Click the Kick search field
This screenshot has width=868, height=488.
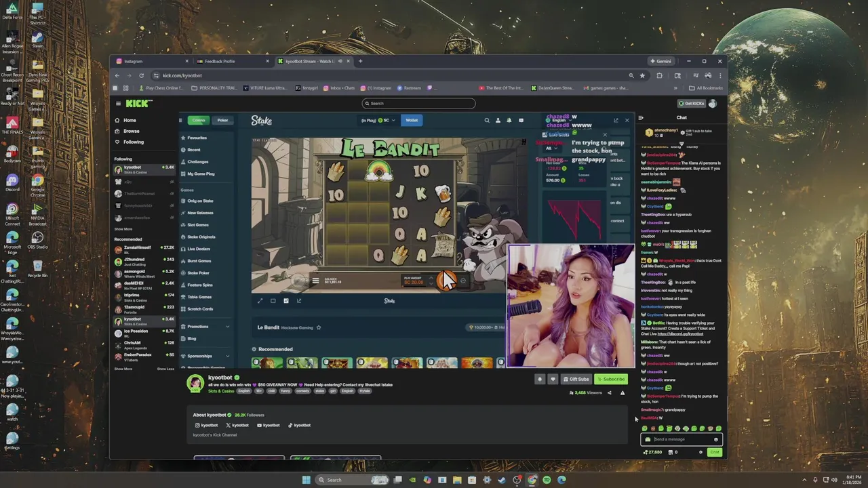[x=418, y=104]
